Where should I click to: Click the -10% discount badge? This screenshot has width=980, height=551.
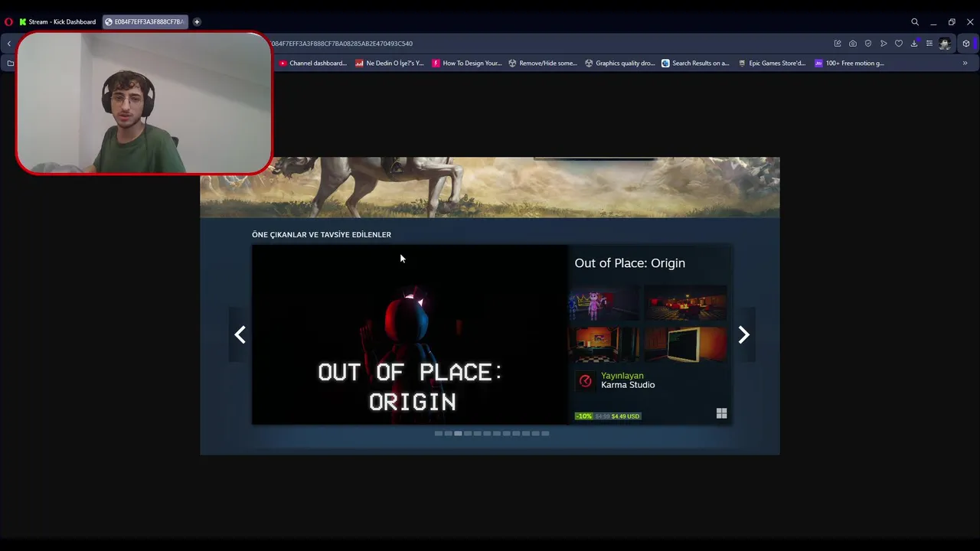[x=584, y=416]
